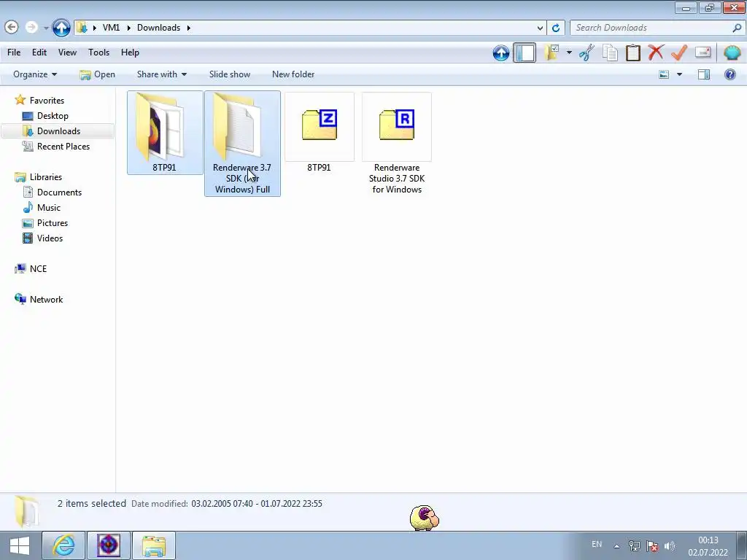747x560 pixels.
Task: Open the Documents library
Action: point(59,192)
